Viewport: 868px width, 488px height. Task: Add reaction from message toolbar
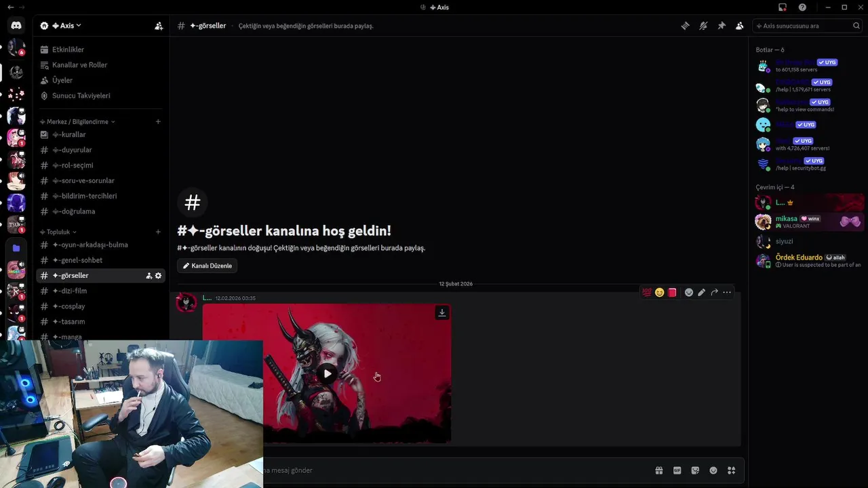[689, 292]
